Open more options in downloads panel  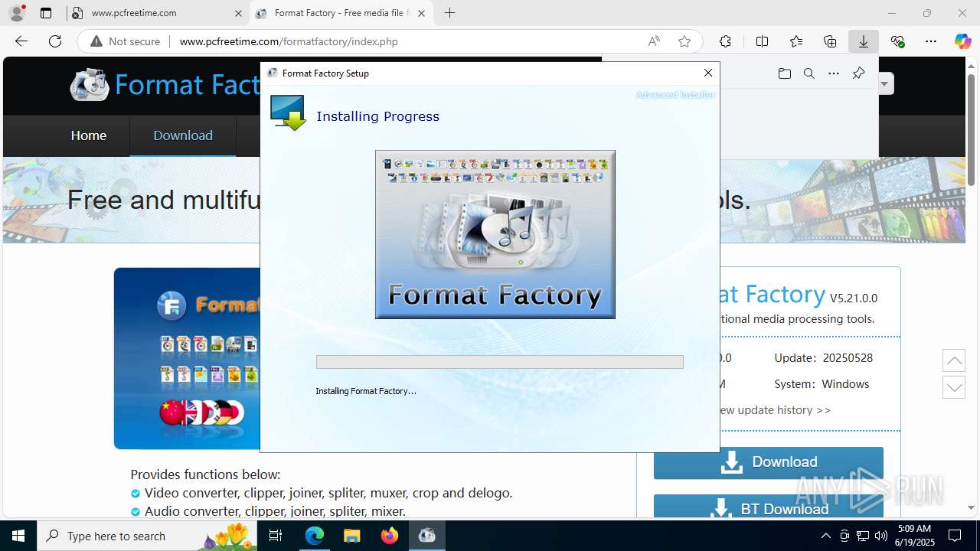click(834, 73)
